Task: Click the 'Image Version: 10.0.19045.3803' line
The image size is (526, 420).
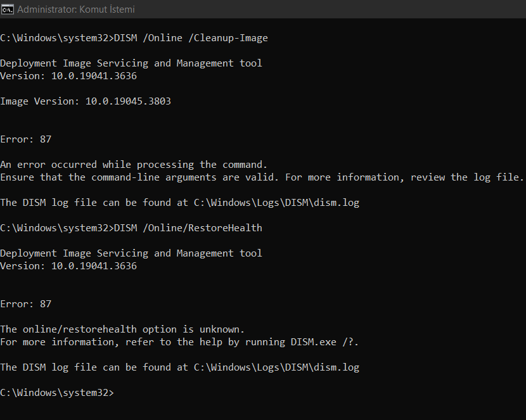Action: click(85, 101)
